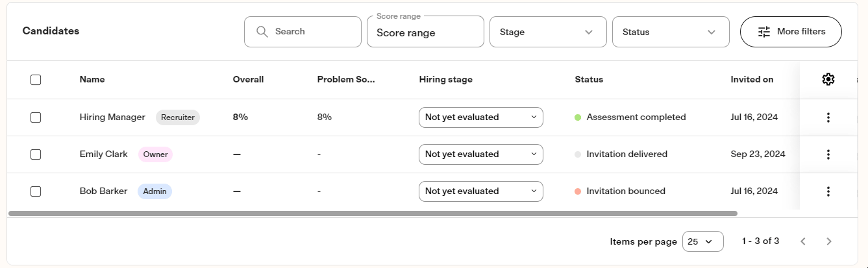Image resolution: width=868 pixels, height=268 pixels.
Task: Click the horizontal table scrollbar
Action: (x=373, y=213)
